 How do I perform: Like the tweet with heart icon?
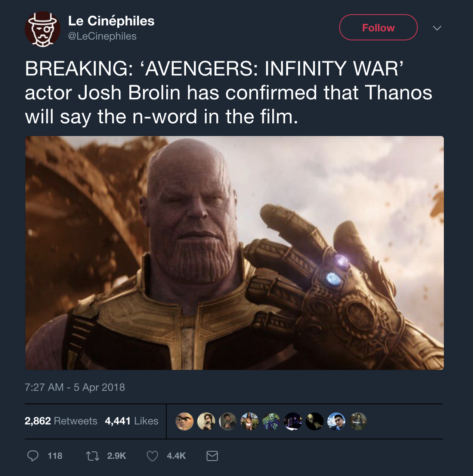coord(152,456)
